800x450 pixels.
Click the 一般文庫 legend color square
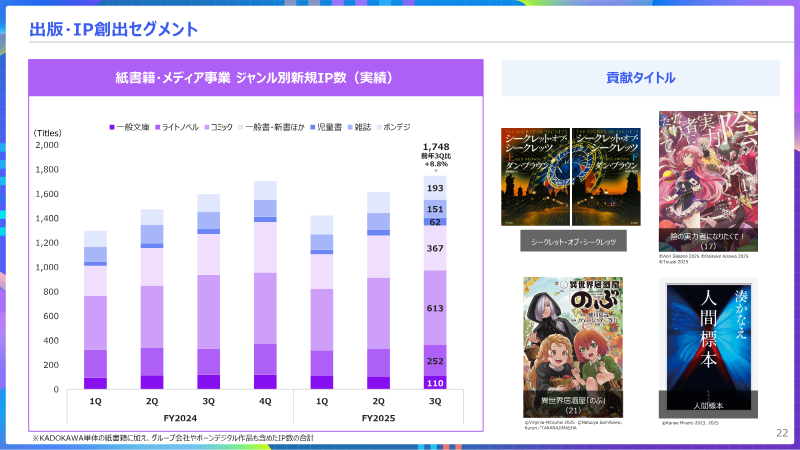pyautogui.click(x=112, y=128)
